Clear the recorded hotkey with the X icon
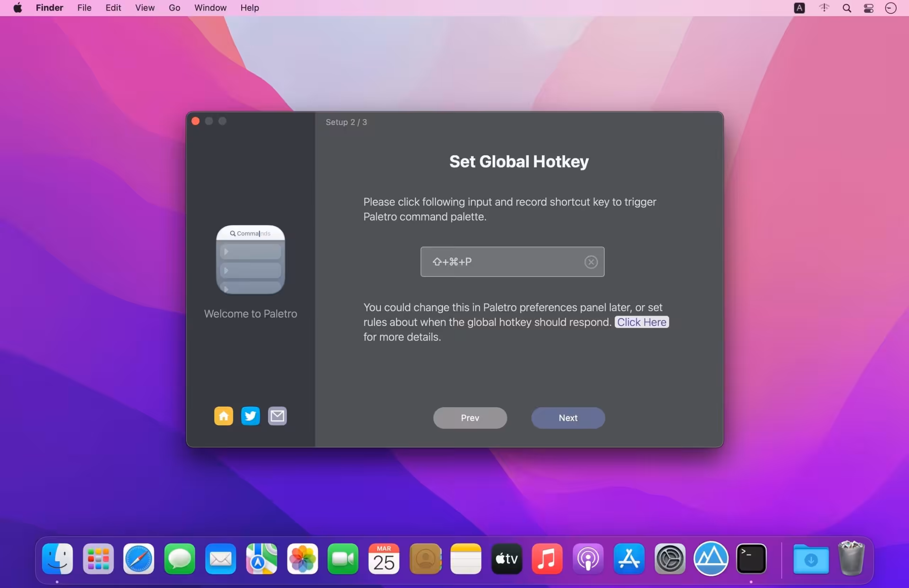 pyautogui.click(x=590, y=262)
